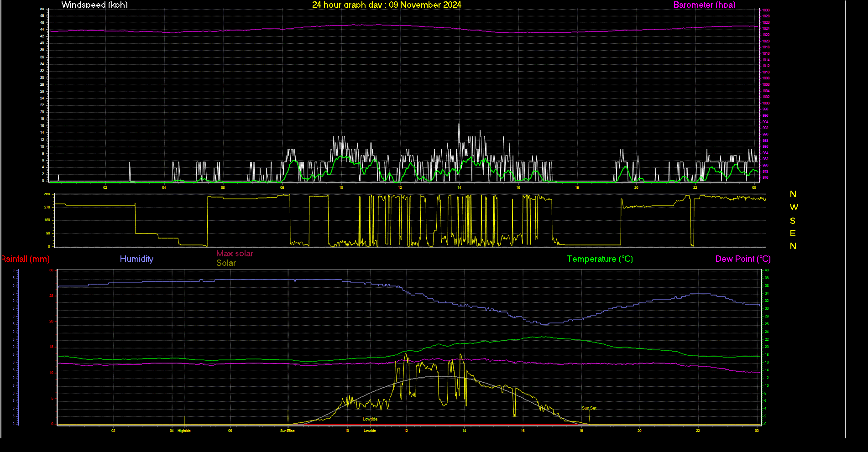This screenshot has height=452, width=868.
Task: Click the '20' hour label on temperature chart
Action: tap(639, 431)
